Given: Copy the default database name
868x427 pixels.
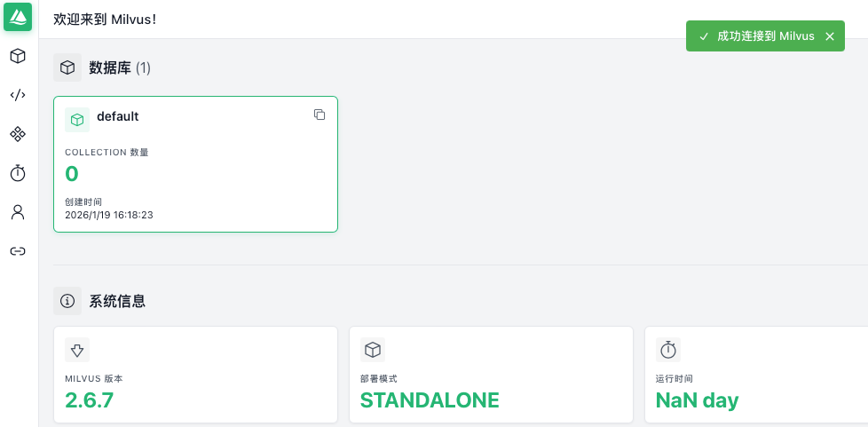Looking at the screenshot, I should (320, 115).
